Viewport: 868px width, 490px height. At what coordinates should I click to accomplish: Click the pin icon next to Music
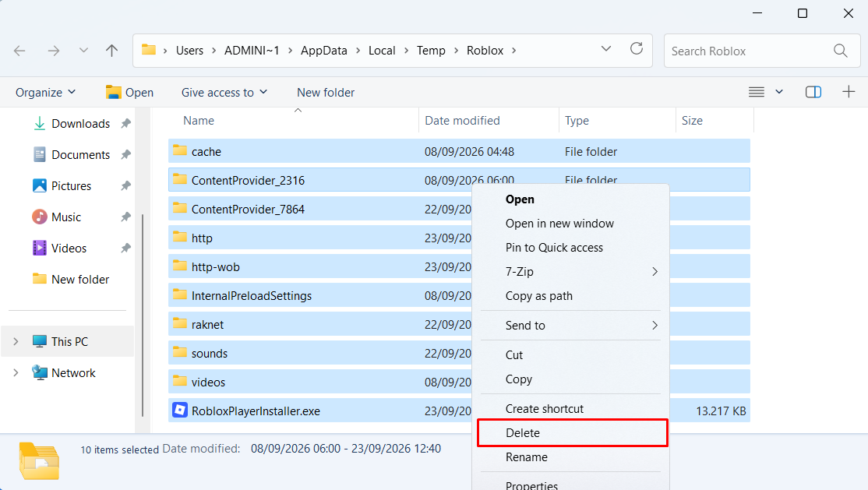pyautogui.click(x=125, y=217)
